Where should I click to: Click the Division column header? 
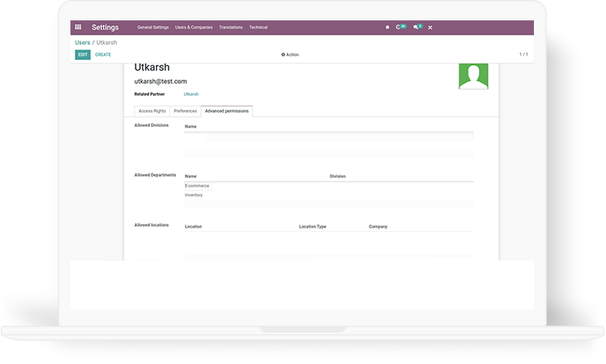[337, 176]
